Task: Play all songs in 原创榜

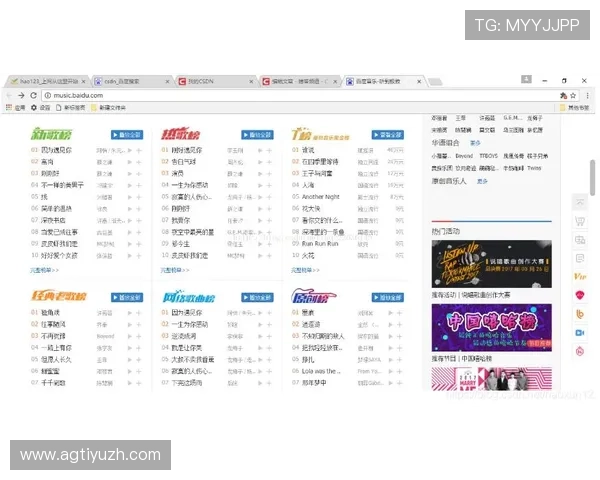Action: 388,297
